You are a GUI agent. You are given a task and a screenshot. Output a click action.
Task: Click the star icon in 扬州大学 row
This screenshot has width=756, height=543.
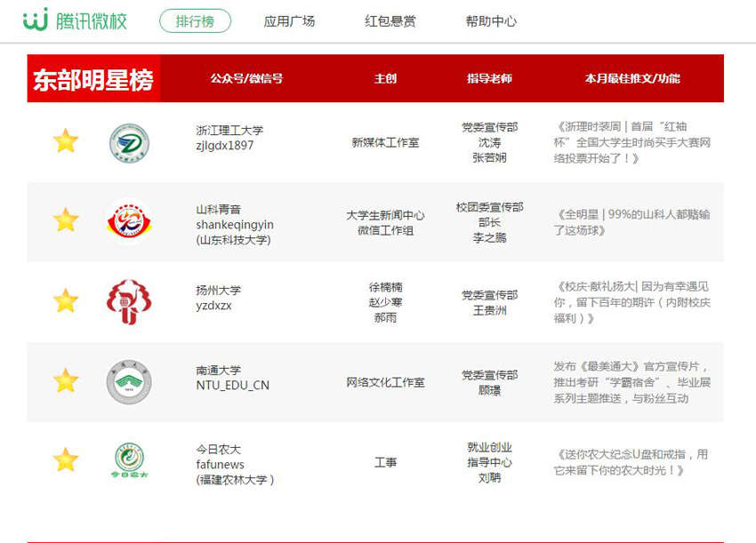pos(66,300)
